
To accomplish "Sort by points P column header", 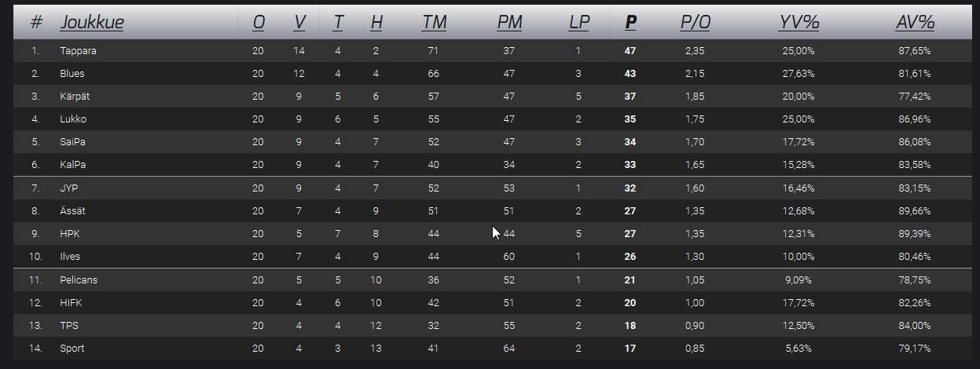I will tap(630, 23).
